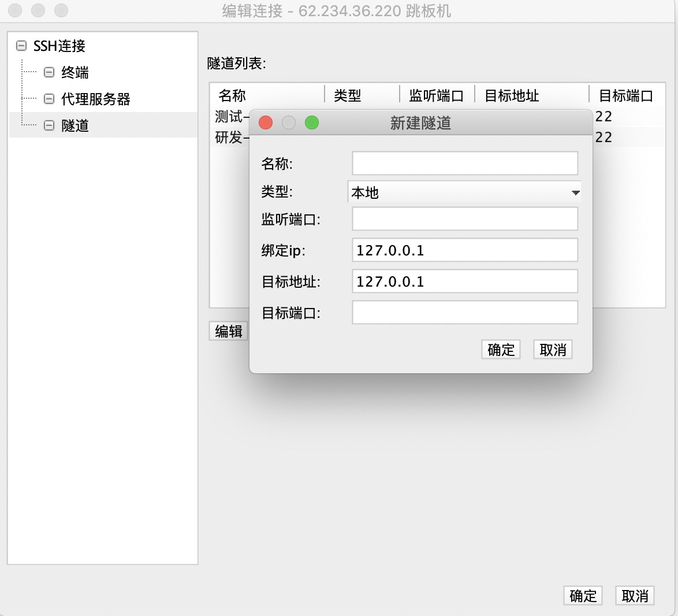The width and height of the screenshot is (678, 616).
Task: Click the 编辑 button below the tunnel list
Action: pos(228,331)
